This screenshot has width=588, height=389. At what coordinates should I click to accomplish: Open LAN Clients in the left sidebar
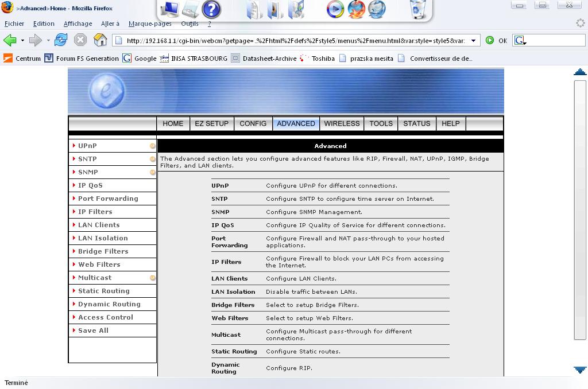(x=112, y=225)
